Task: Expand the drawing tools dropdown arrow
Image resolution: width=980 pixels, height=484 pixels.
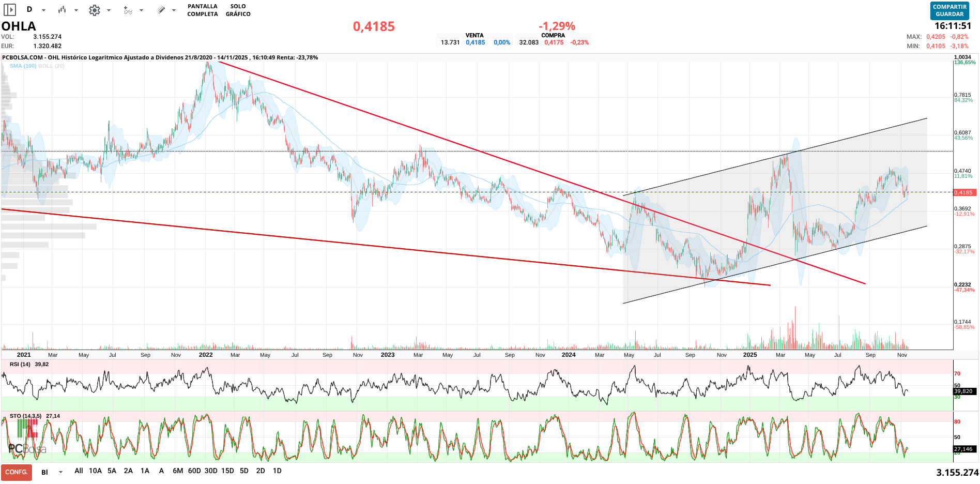Action: 174,10
